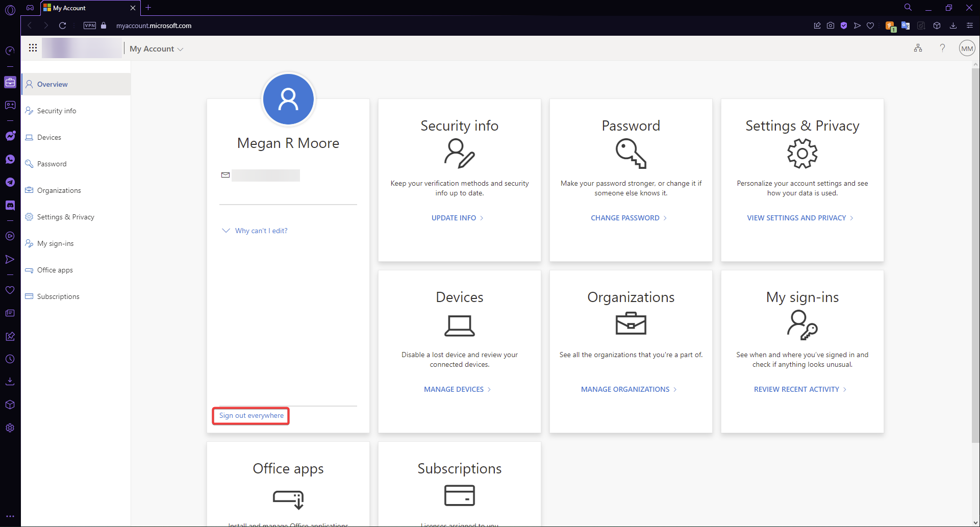Screen dimensions: 980x527
Task: Click the help question mark icon
Action: [x=942, y=48]
